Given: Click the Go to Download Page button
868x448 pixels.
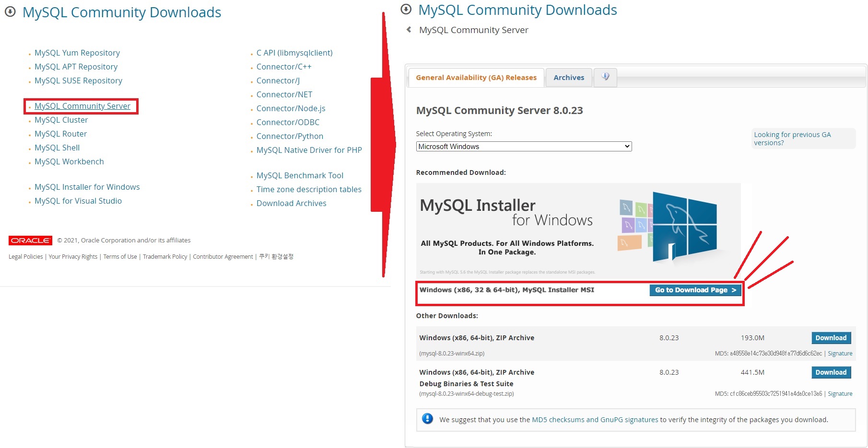Looking at the screenshot, I should click(x=695, y=290).
